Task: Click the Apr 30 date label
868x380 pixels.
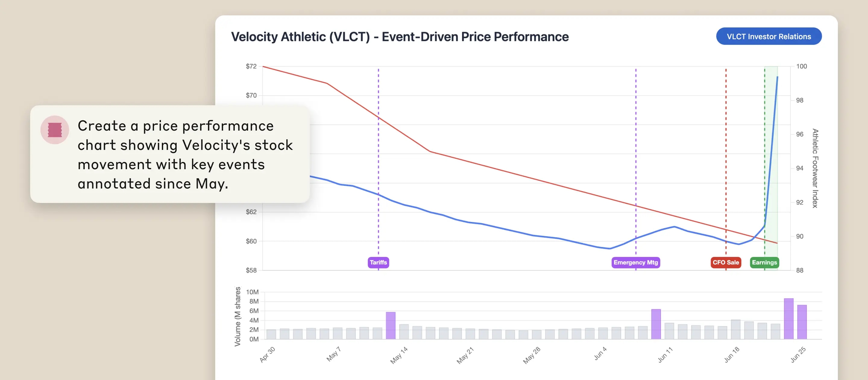Action: pyautogui.click(x=267, y=355)
